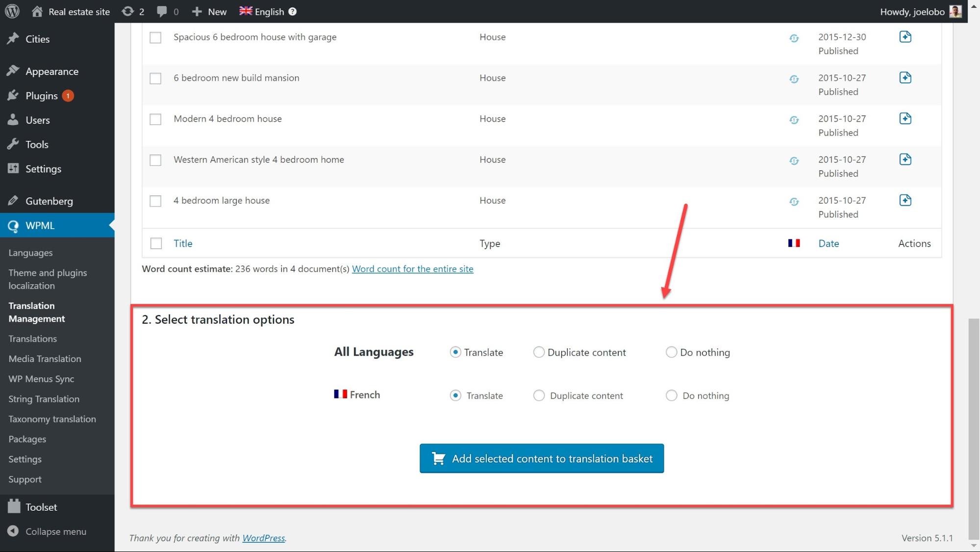Expand the English language switcher menu

click(262, 11)
